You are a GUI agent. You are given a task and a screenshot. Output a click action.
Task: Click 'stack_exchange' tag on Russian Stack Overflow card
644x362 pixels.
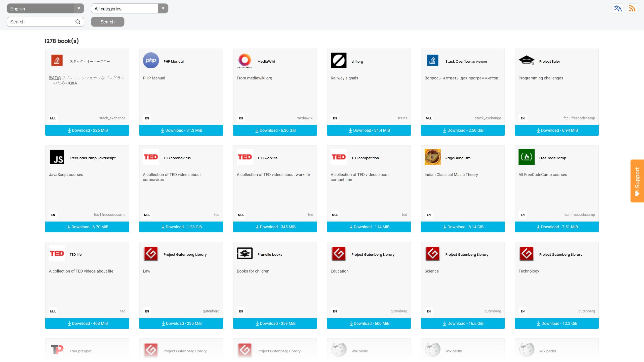[488, 118]
